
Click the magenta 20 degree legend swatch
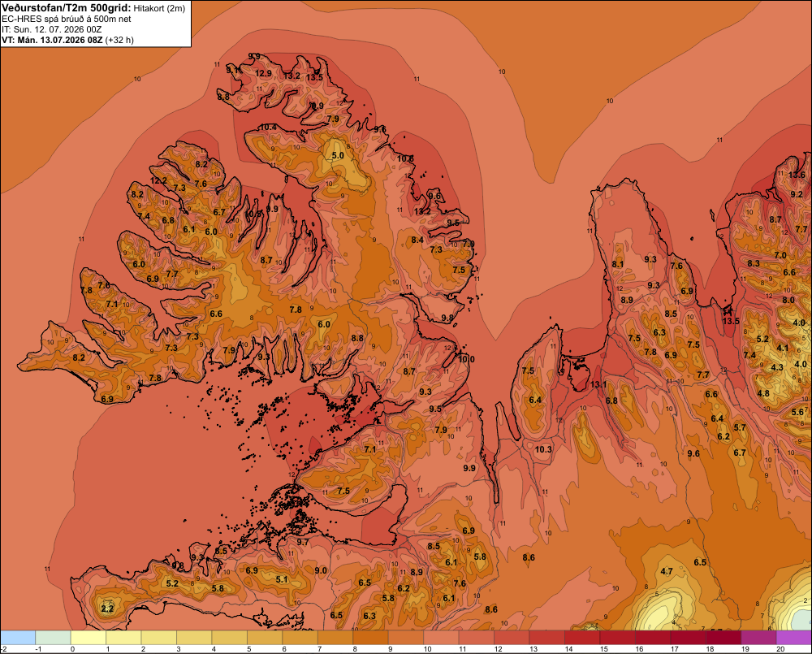794,637
